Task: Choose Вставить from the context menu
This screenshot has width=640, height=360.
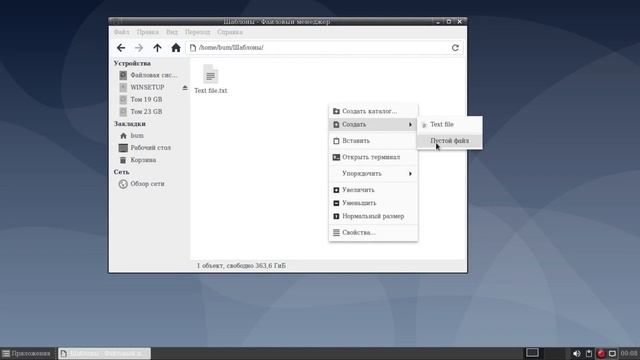Action: coord(373,141)
